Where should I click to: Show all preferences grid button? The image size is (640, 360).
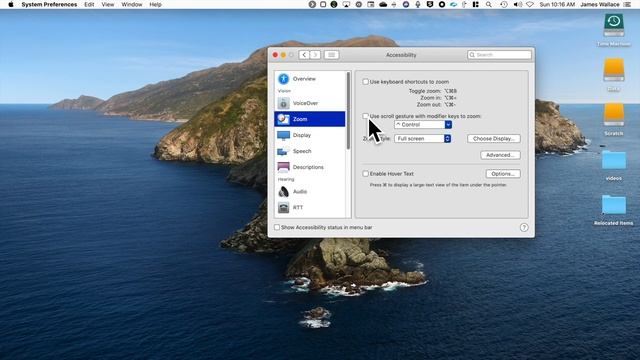tap(331, 55)
